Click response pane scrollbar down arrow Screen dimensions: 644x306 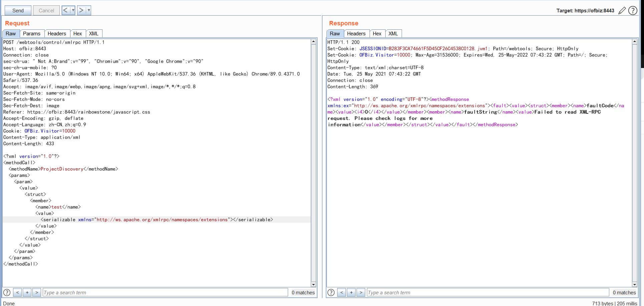click(x=635, y=284)
